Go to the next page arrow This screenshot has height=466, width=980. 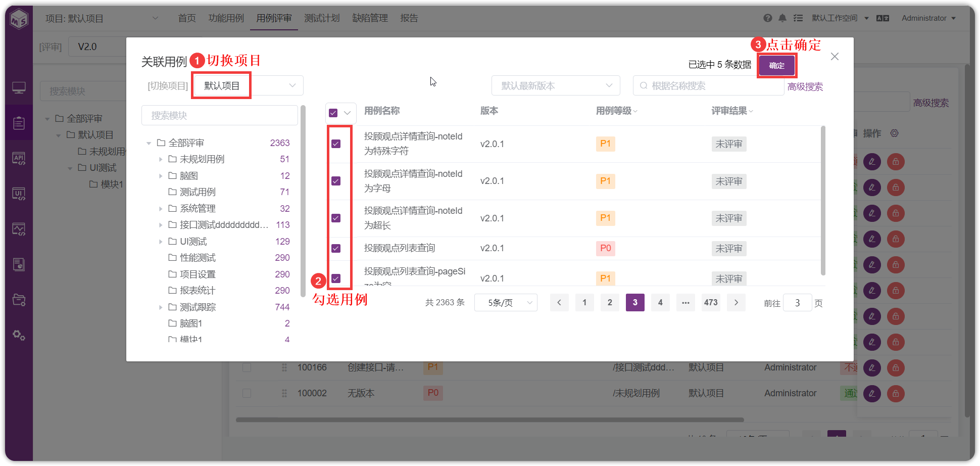[736, 302]
